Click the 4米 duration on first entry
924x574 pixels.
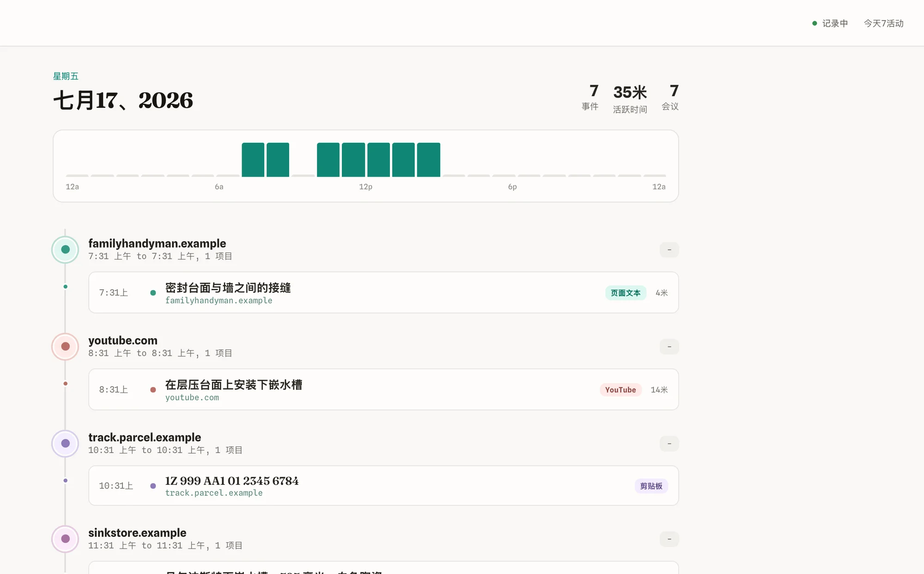pyautogui.click(x=662, y=293)
